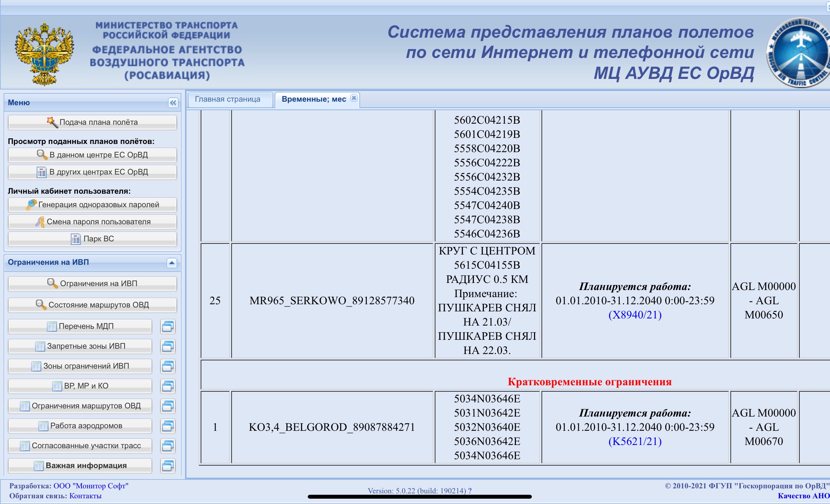This screenshot has height=504, width=830.
Task: Open Запретные зоны ИВП in new window icon
Action: 168,346
